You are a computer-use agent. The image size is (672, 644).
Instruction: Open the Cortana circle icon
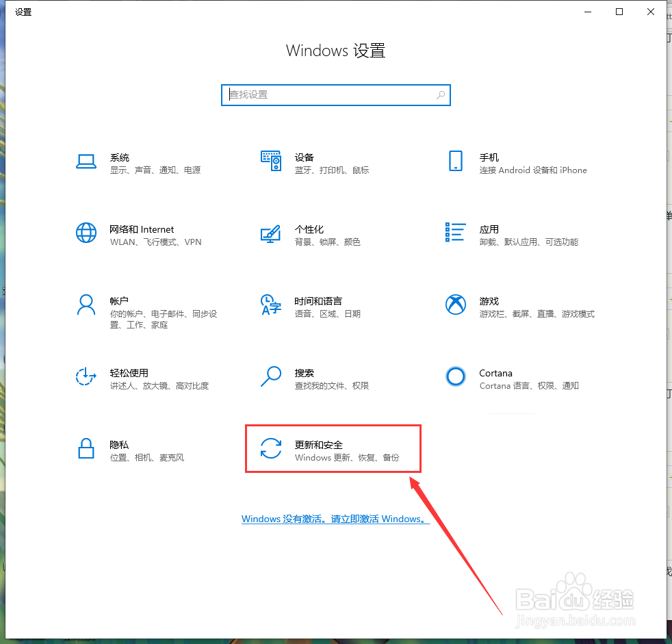[456, 376]
